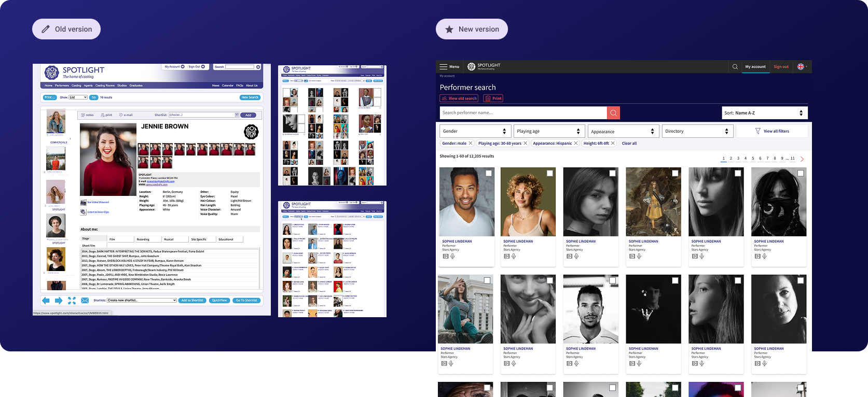The image size is (868, 397).
Task: Remove the Playing age: 30-60 years chip
Action: click(x=525, y=143)
